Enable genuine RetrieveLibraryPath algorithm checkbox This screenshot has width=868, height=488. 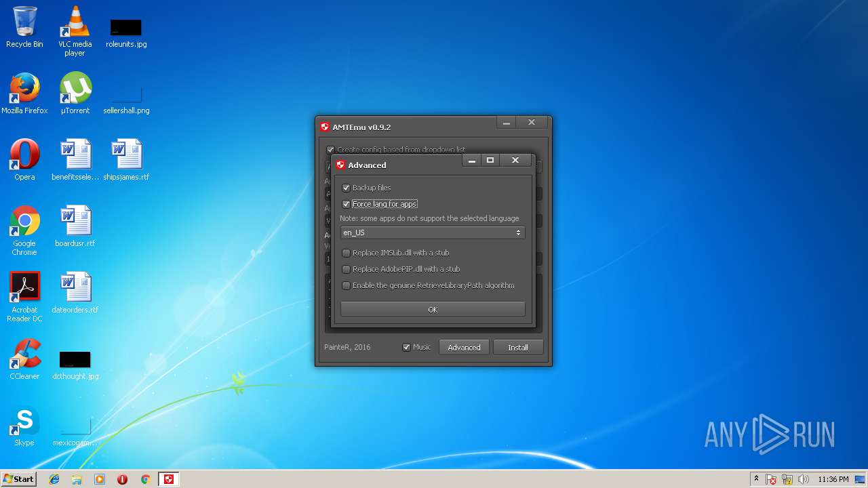tap(346, 285)
